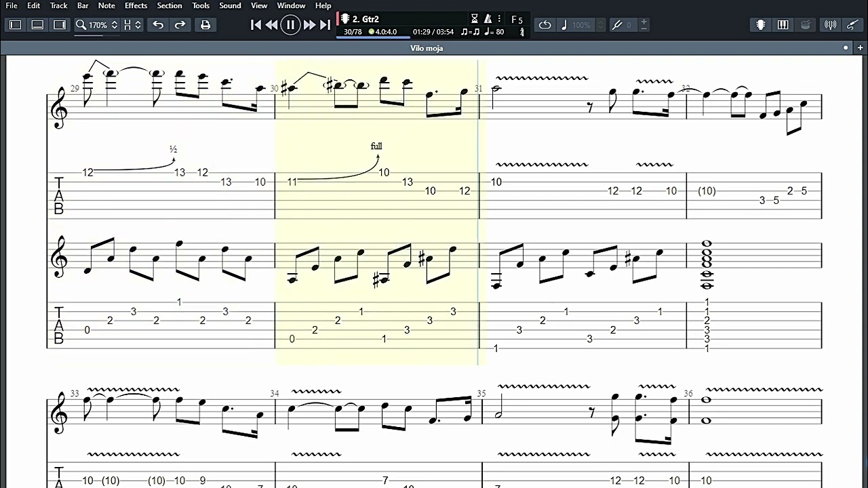Click the tempo 80 indicator

[494, 32]
